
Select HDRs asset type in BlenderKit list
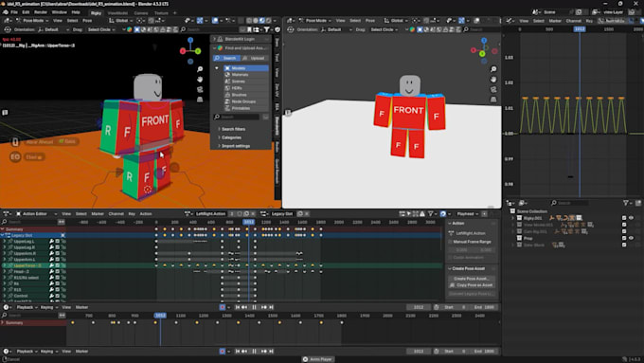[246, 88]
